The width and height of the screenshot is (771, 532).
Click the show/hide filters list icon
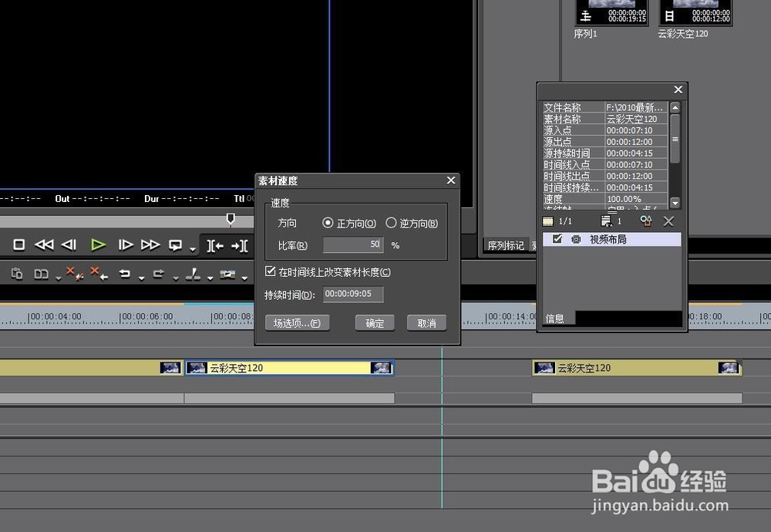(x=607, y=221)
